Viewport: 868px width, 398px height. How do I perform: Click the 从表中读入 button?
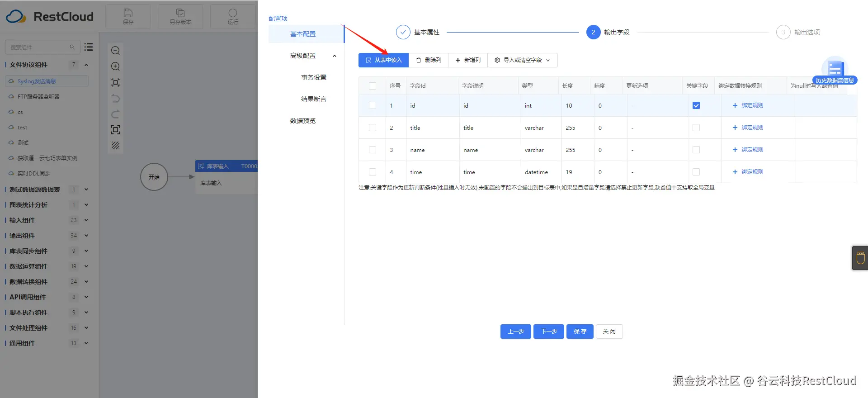pos(383,60)
